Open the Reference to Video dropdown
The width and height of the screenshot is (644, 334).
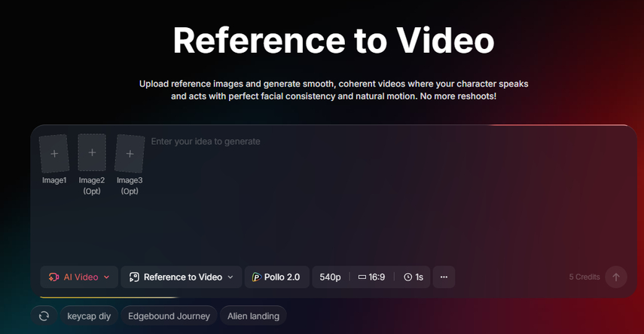181,277
